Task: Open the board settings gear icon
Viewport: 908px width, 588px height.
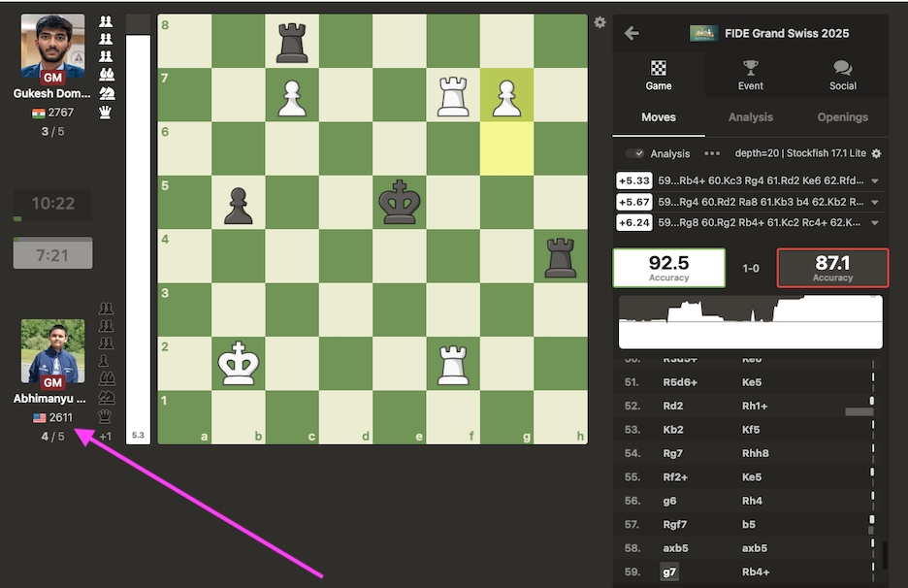Action: click(600, 22)
